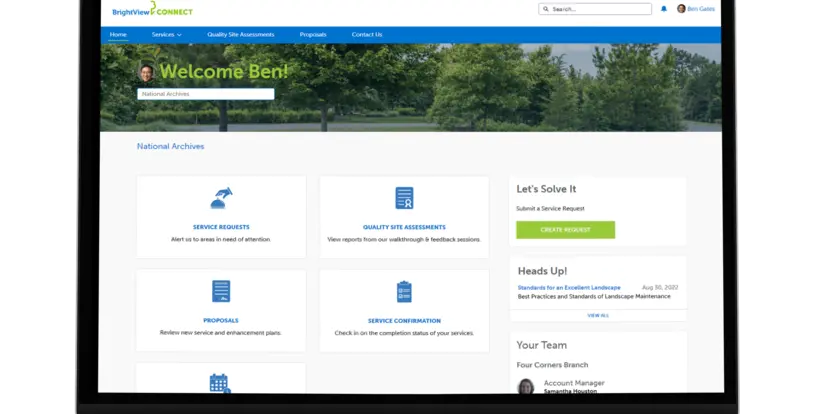The image size is (814, 414).
Task: Open Quality Site Assessments nav tab
Action: (x=240, y=34)
